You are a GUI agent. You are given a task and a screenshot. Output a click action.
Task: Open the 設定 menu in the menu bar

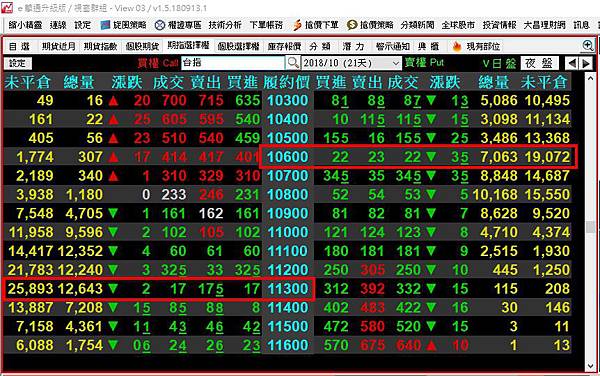[x=82, y=25]
